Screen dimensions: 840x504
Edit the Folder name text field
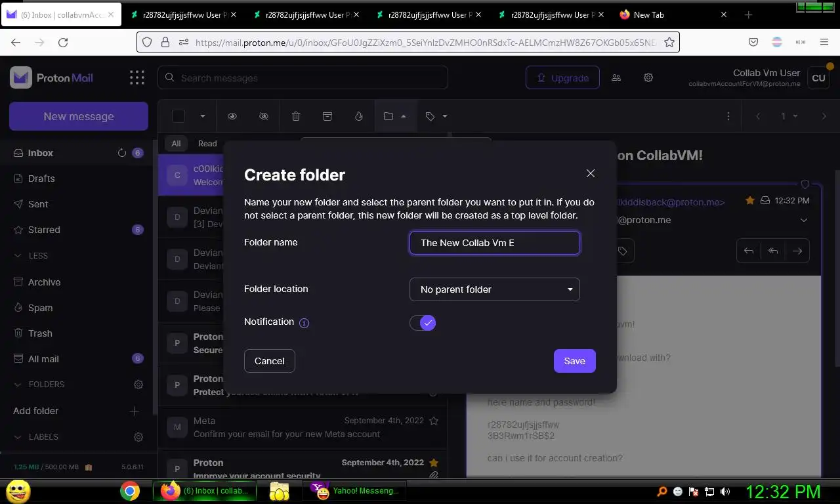pyautogui.click(x=495, y=243)
